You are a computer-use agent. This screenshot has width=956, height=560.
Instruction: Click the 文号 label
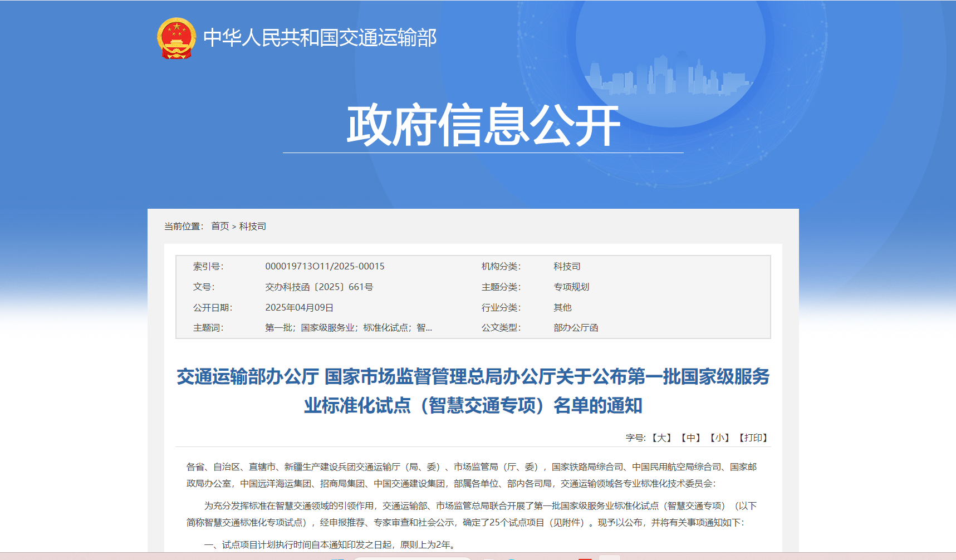click(x=204, y=287)
